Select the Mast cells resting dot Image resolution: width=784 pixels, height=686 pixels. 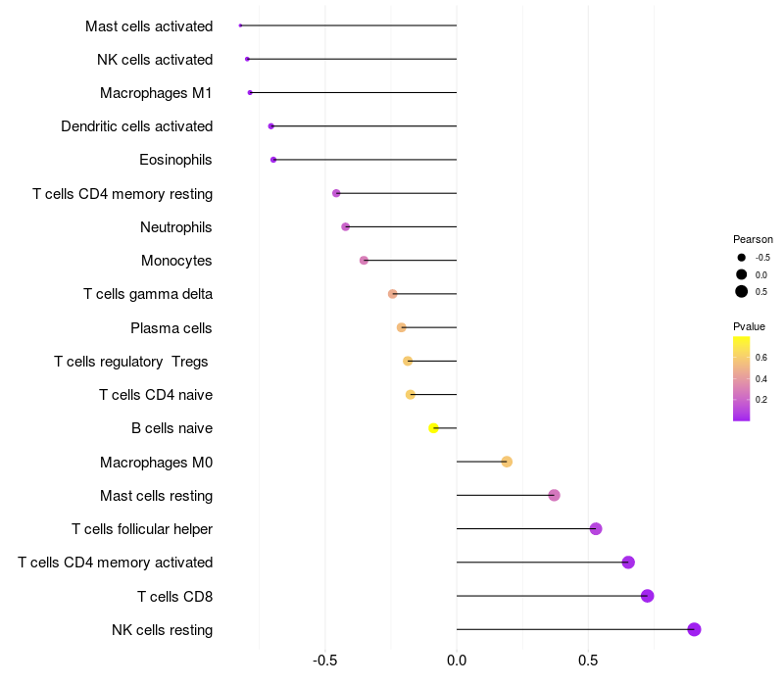tap(554, 495)
